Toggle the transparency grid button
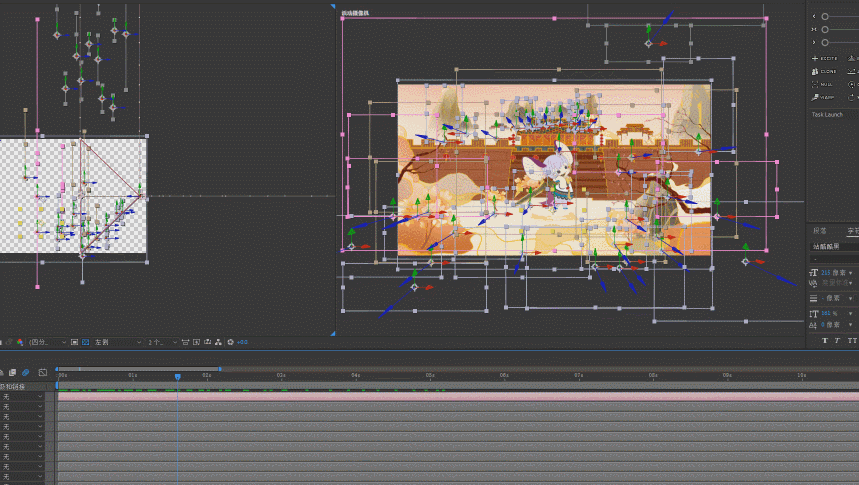Viewport: 859px width, 485px height. [85, 342]
